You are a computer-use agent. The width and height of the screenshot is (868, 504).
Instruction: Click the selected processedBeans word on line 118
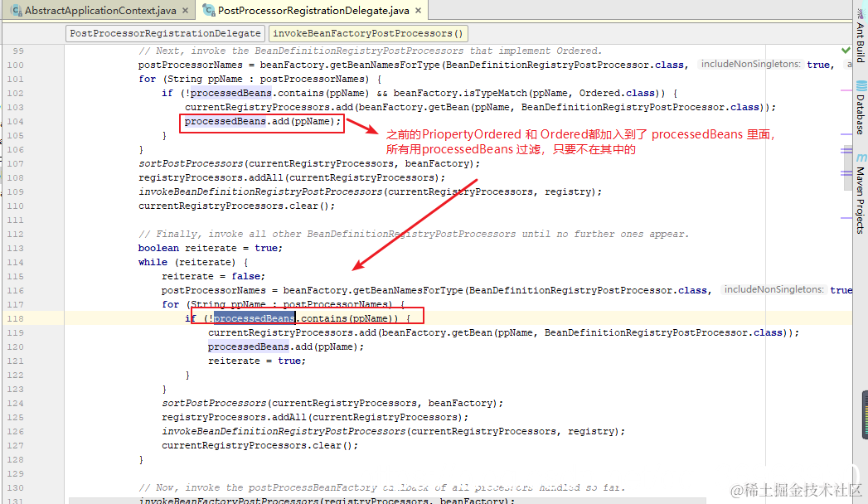coord(254,318)
